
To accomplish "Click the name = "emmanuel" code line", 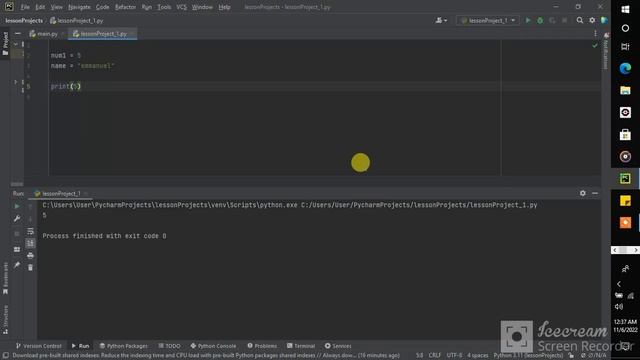I will pos(82,66).
